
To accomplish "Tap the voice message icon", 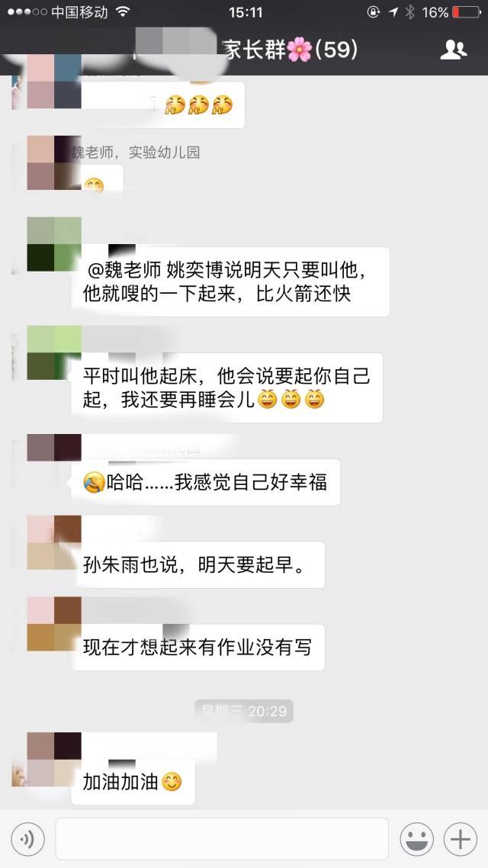I will (x=27, y=839).
